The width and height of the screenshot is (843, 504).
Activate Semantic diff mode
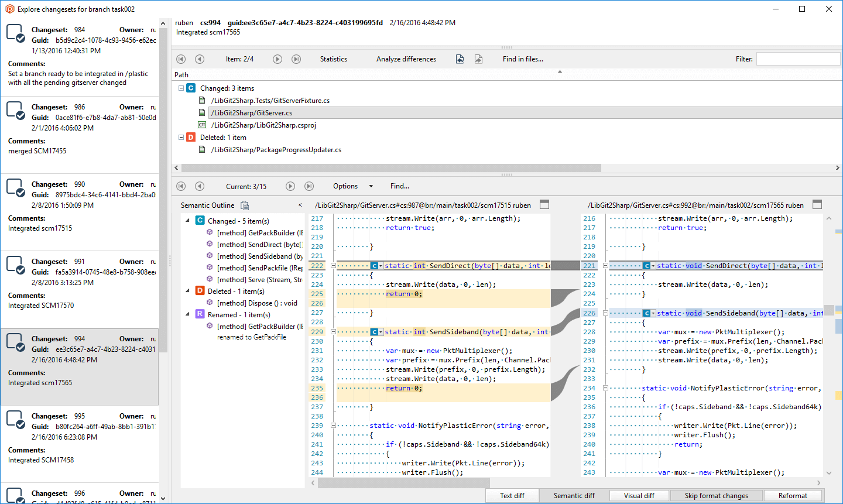click(574, 495)
